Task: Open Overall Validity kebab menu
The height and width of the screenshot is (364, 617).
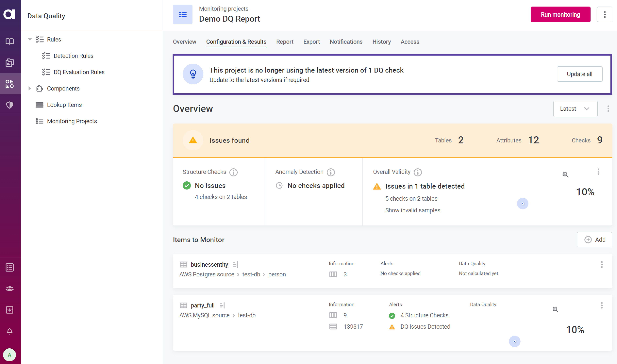Action: 598,172
